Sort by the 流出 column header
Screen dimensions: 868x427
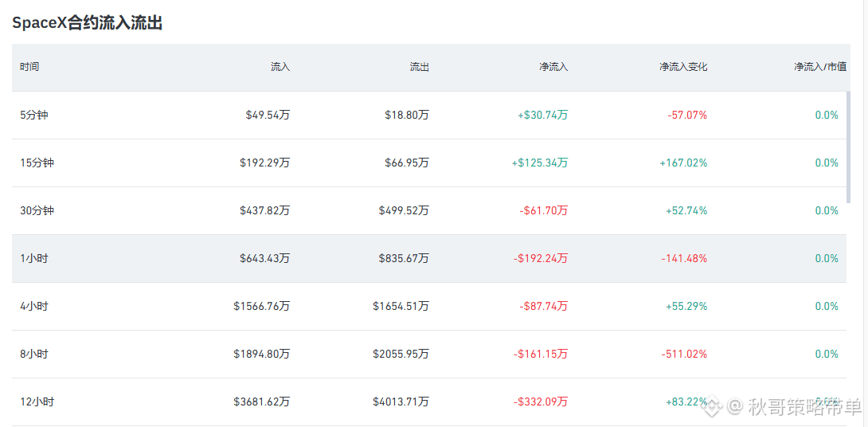419,67
